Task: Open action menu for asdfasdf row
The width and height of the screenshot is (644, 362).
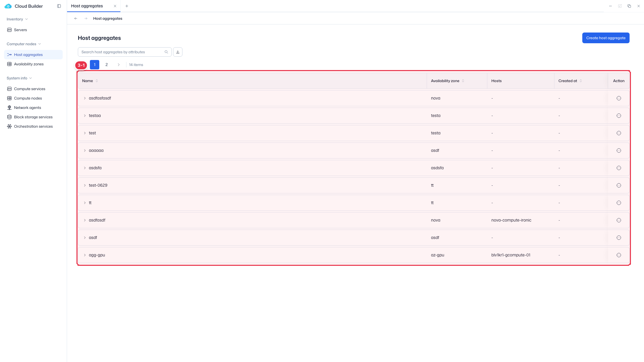Action: (619, 220)
